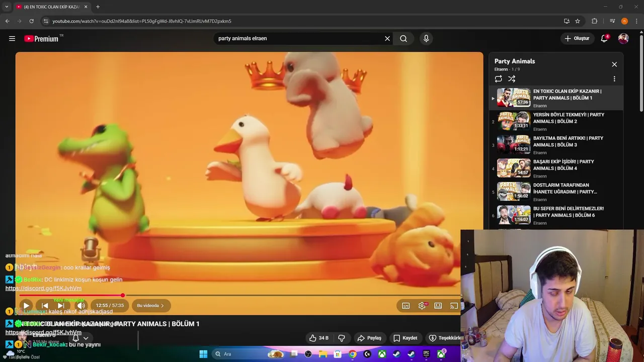Open browser media controls icon
The image size is (644, 362).
[x=612, y=21]
